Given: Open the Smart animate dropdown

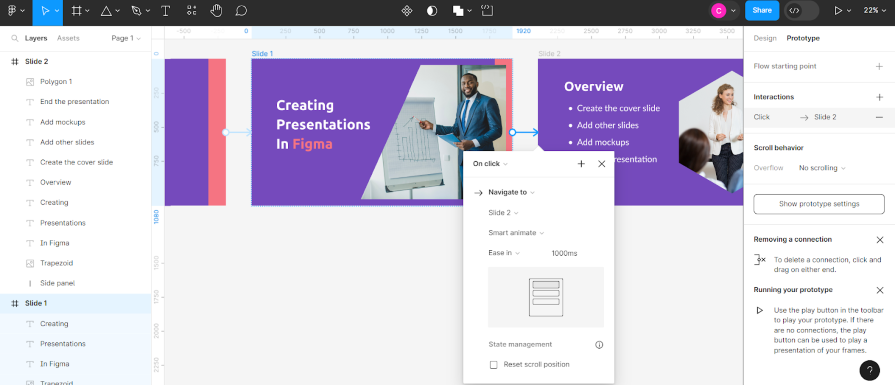Looking at the screenshot, I should pyautogui.click(x=516, y=233).
